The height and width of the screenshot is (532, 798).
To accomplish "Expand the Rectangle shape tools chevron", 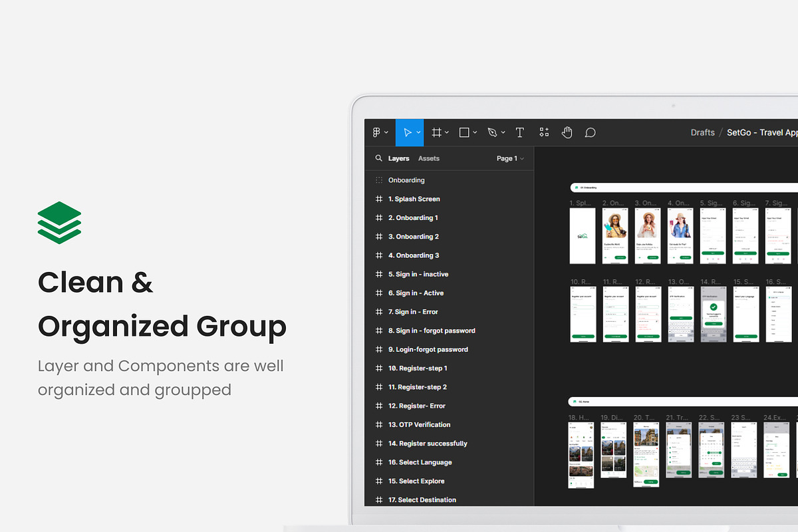I will pyautogui.click(x=475, y=132).
